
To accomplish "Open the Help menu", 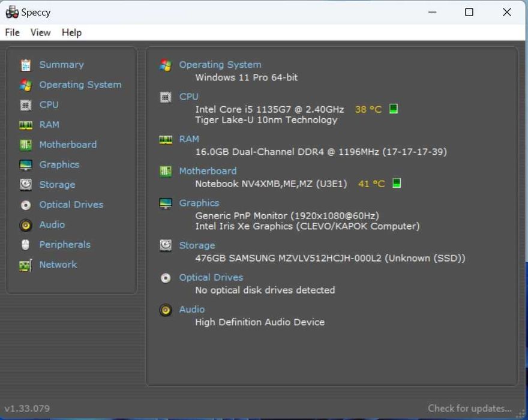I will coord(72,32).
